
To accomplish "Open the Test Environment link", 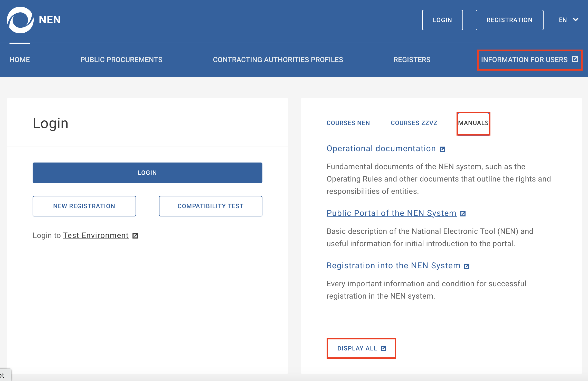I will [96, 235].
